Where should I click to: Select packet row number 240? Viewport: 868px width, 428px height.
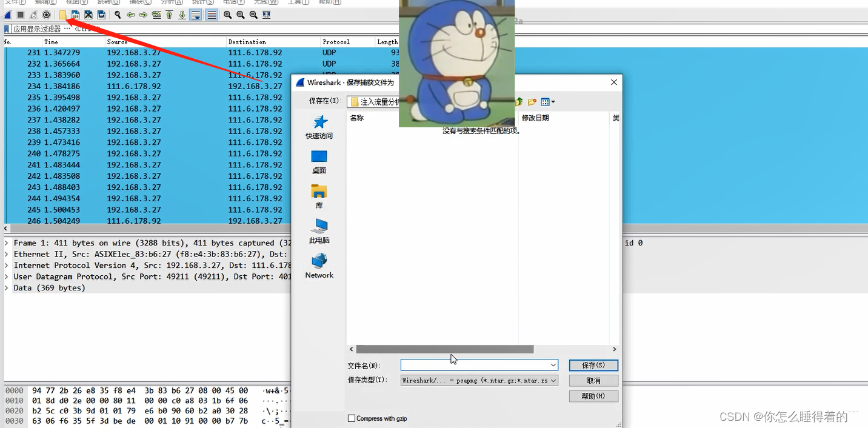147,153
